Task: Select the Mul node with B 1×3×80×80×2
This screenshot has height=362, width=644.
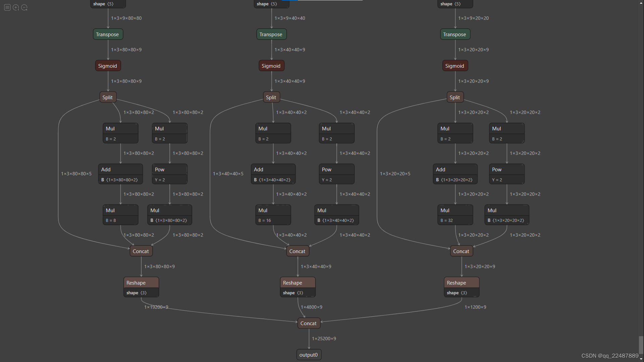Action: (x=170, y=215)
